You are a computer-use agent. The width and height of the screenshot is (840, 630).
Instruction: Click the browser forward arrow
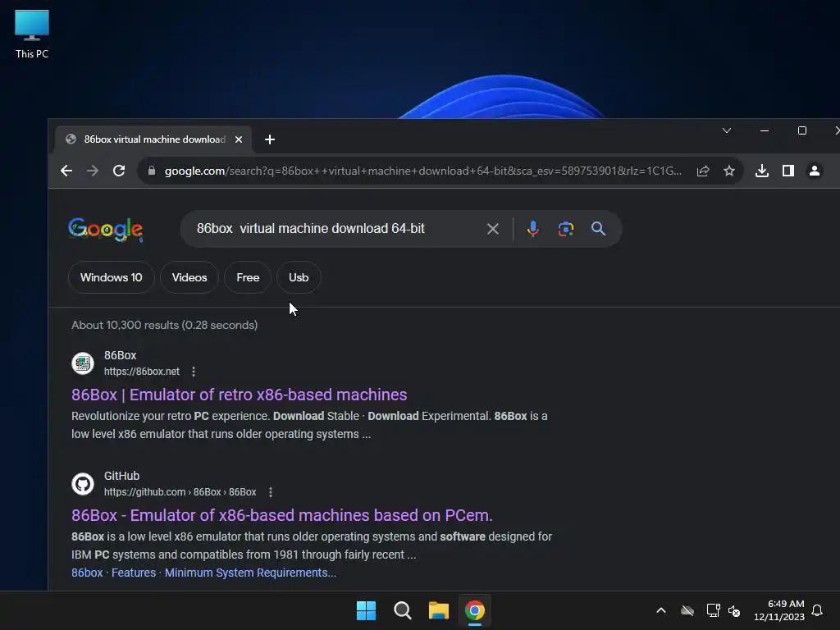click(x=93, y=171)
